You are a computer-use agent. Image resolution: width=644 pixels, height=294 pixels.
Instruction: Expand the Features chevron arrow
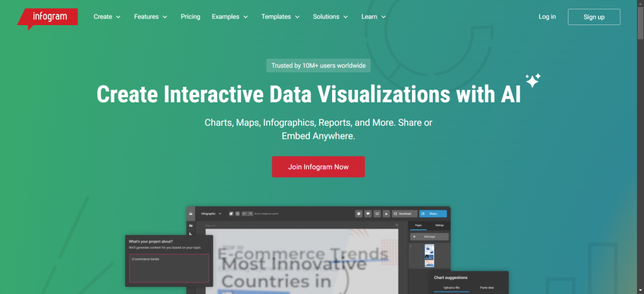coord(165,17)
